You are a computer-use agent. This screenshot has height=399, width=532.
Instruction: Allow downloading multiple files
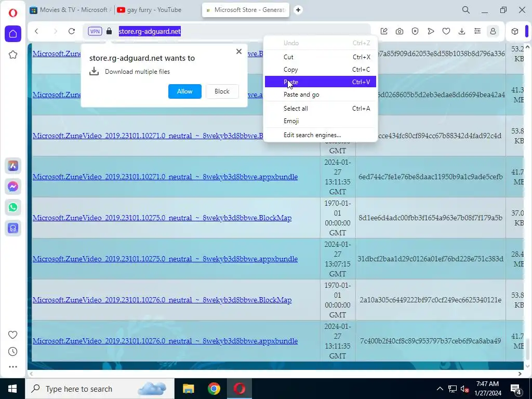(x=184, y=91)
